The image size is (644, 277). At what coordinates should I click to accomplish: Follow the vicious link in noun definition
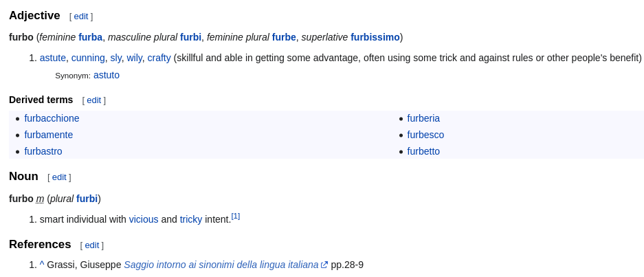tap(144, 219)
